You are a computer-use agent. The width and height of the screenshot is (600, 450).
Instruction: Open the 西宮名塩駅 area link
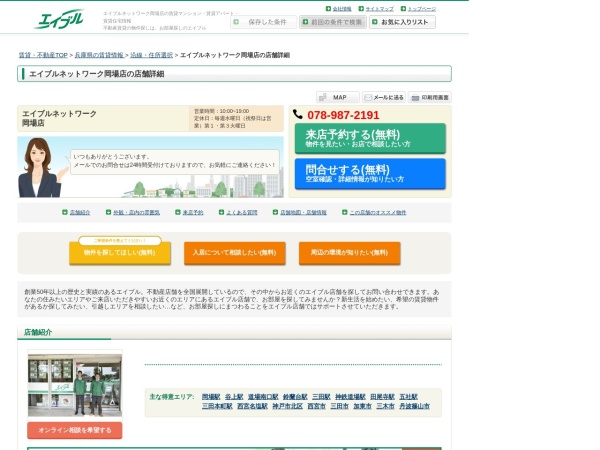click(x=253, y=406)
